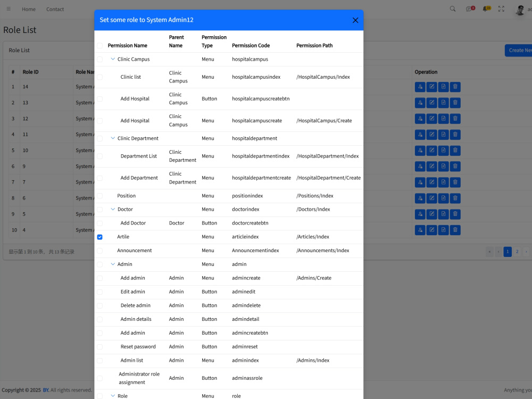Collapse the Role tree chevron

point(113,396)
